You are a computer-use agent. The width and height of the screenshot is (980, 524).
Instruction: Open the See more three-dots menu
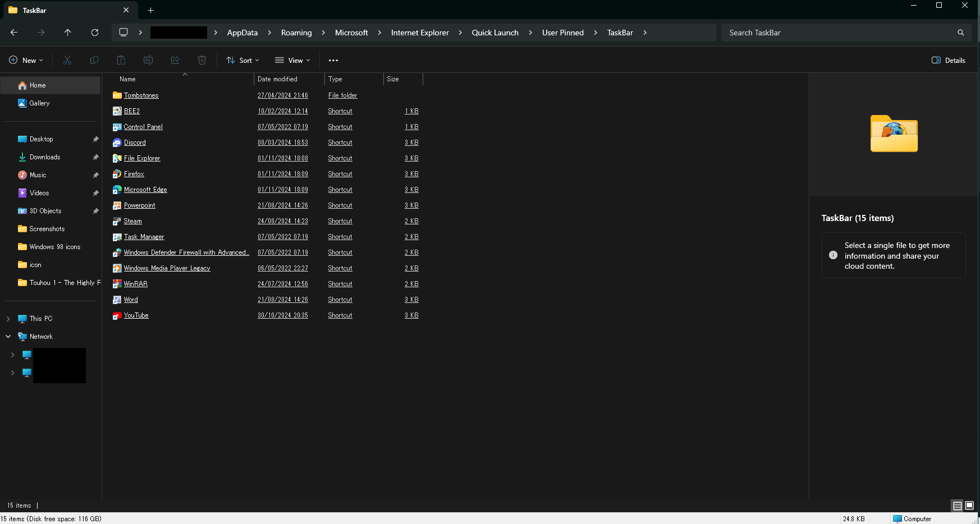333,60
